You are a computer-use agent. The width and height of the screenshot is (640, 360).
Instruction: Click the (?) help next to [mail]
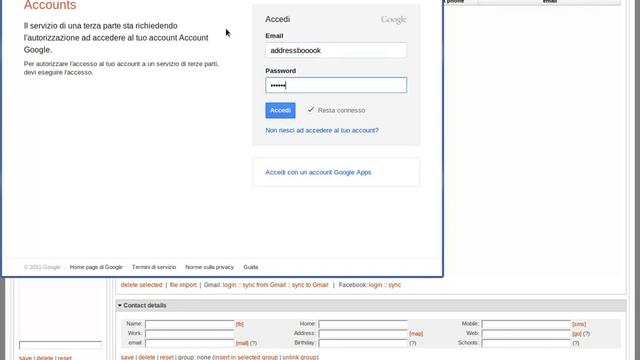pyautogui.click(x=253, y=343)
